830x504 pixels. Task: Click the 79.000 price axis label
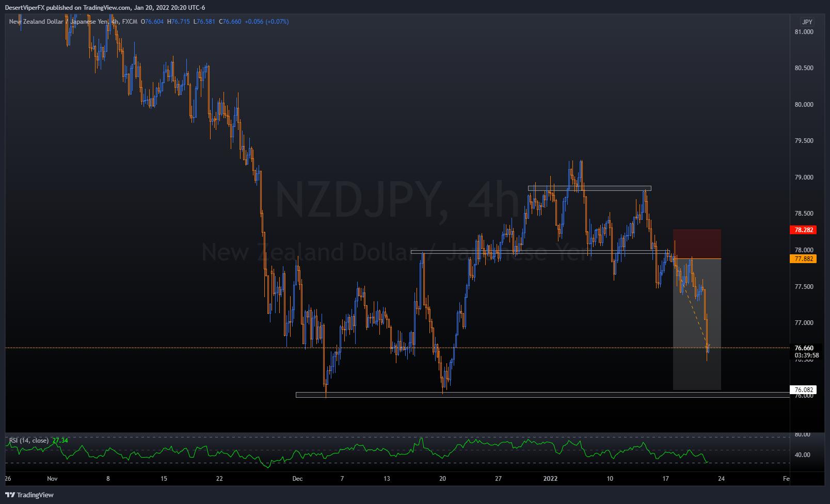coord(804,177)
